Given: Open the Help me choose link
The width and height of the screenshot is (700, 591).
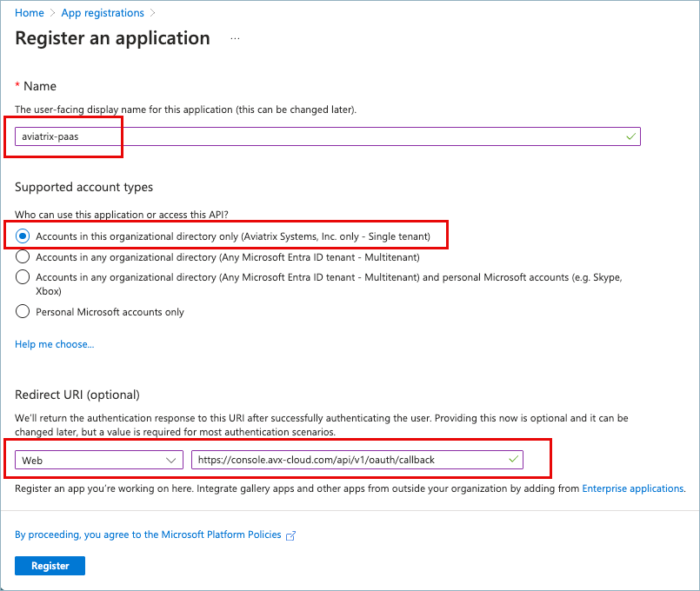Looking at the screenshot, I should point(54,344).
